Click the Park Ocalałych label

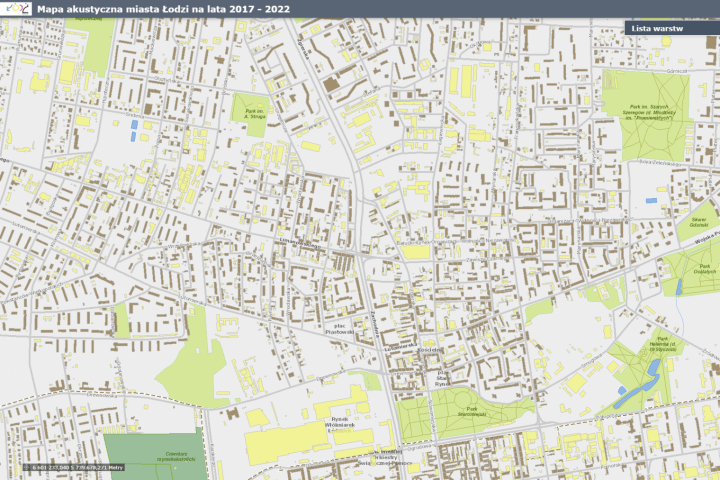(704, 269)
